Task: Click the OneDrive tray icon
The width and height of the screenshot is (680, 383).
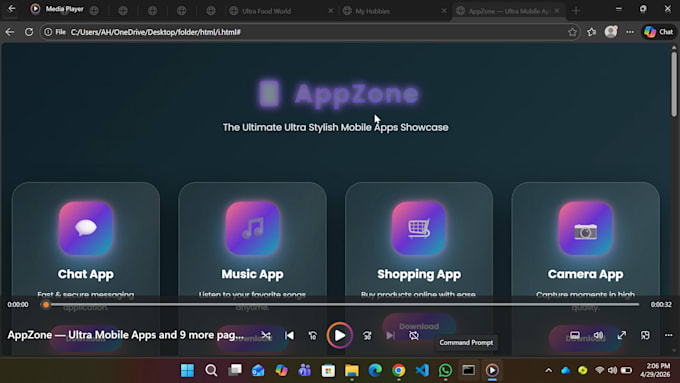Action: [566, 370]
